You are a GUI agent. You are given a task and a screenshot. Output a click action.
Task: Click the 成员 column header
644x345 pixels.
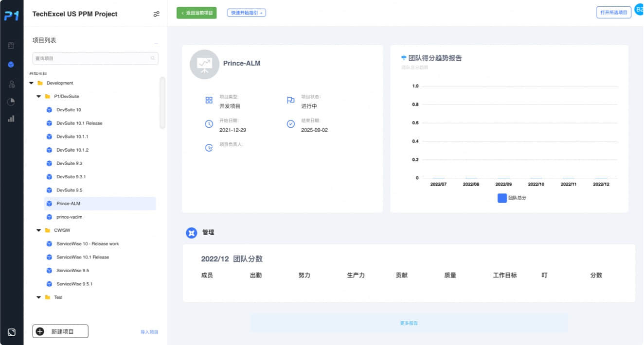[207, 276]
